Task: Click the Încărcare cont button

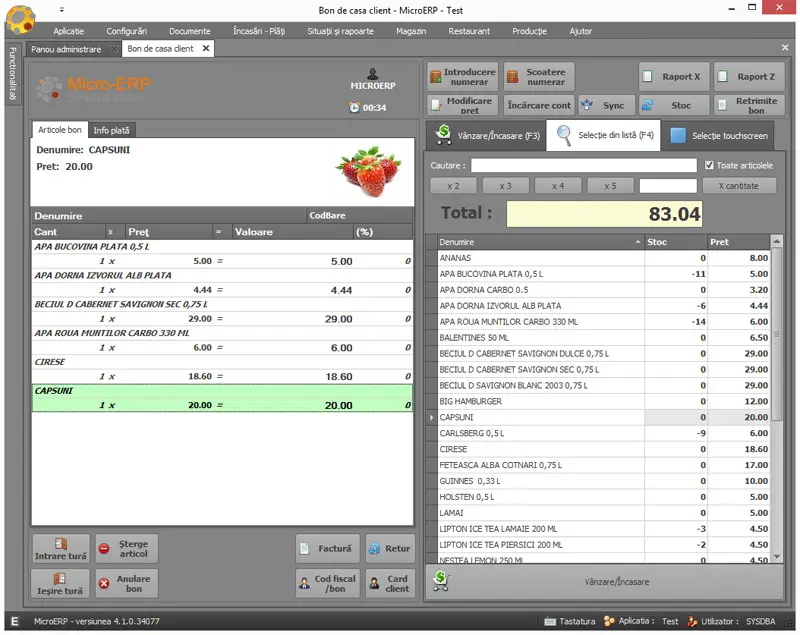Action: pyautogui.click(x=539, y=106)
